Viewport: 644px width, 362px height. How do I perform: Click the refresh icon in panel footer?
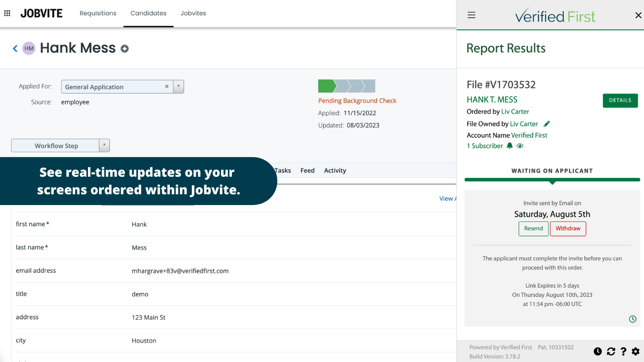(611, 352)
